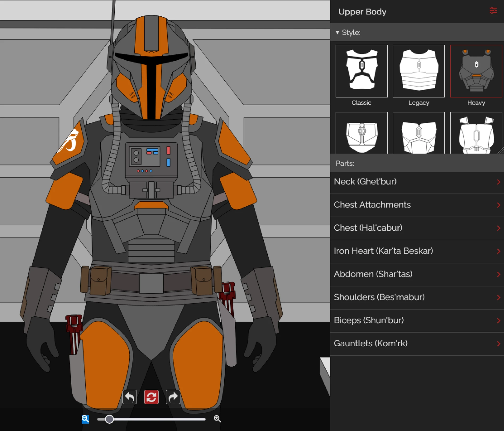The image size is (504, 431).
Task: Select the Legacy chest style
Action: tap(419, 71)
